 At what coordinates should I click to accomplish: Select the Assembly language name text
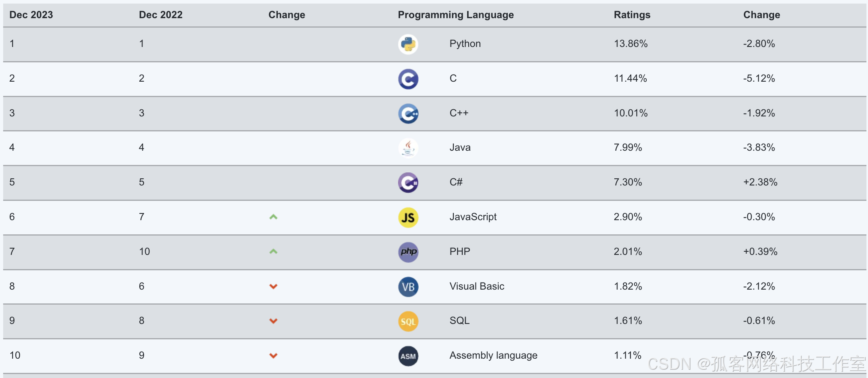pos(493,356)
